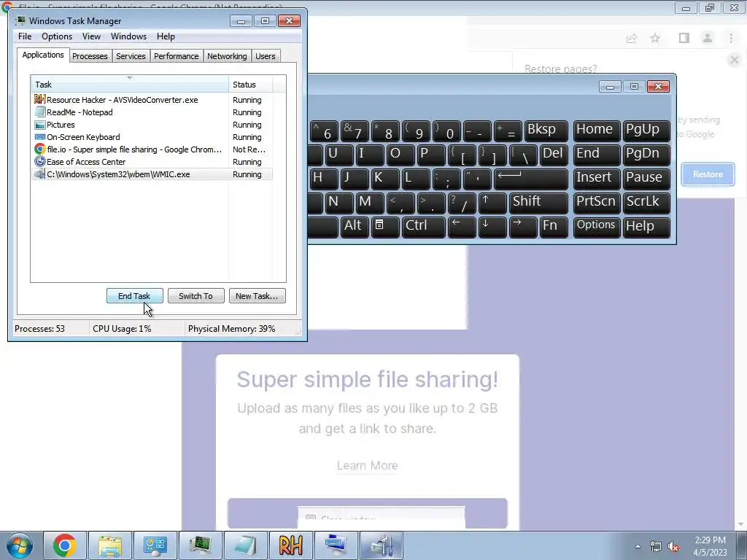Click the network tray icon
This screenshot has height=560, width=747.
pos(656,547)
